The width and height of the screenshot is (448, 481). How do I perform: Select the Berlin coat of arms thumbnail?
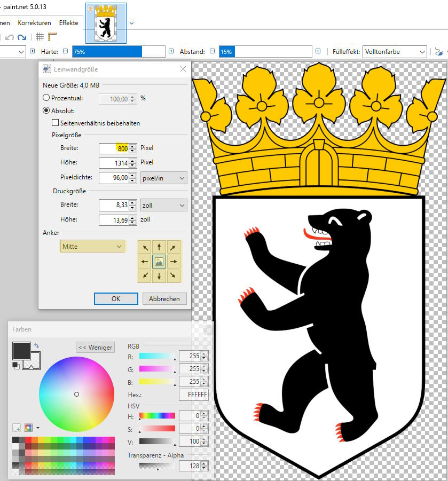tap(106, 23)
